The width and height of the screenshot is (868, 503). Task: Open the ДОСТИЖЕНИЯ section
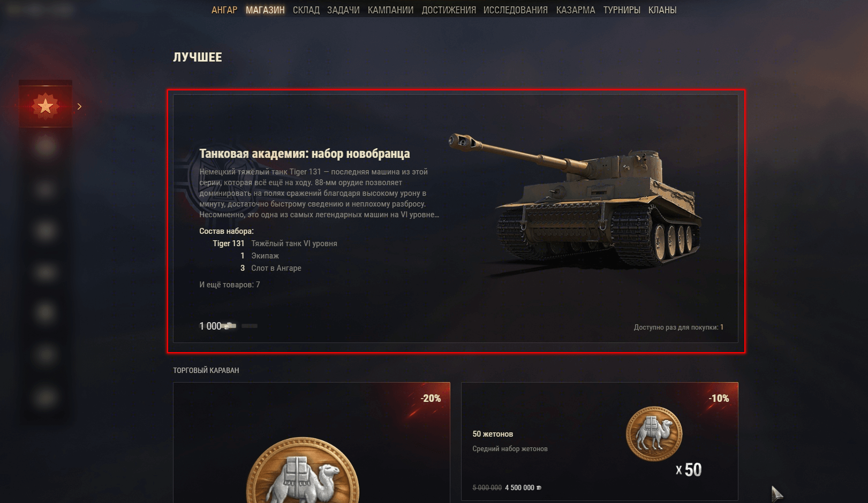pos(449,10)
